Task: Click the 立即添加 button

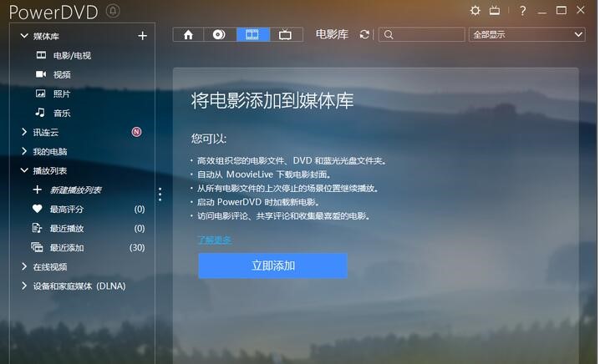Action: [272, 265]
